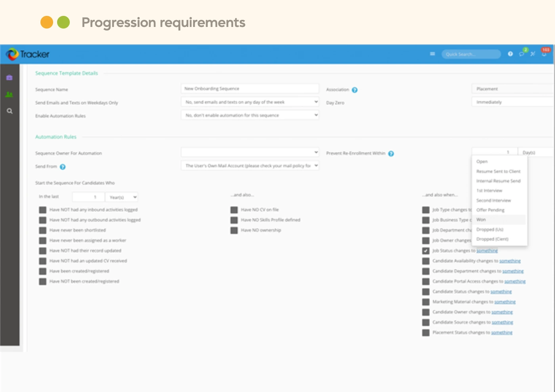Check Candidate Department changes checkbox
The image size is (555, 392).
click(426, 272)
